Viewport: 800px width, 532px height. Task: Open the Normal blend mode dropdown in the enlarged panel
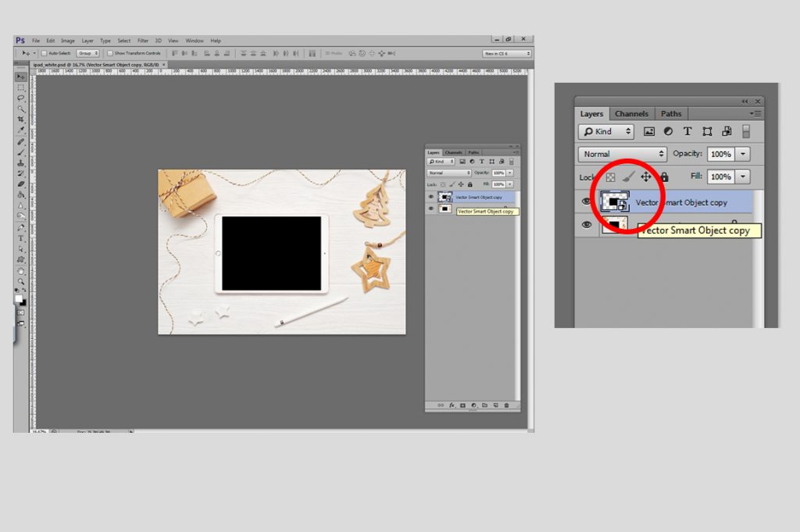click(x=623, y=154)
